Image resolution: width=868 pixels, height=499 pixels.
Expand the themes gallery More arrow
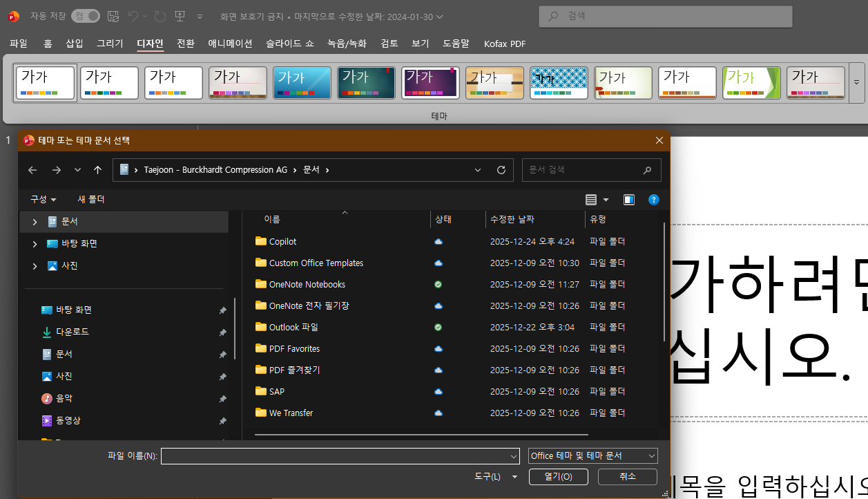[857, 83]
